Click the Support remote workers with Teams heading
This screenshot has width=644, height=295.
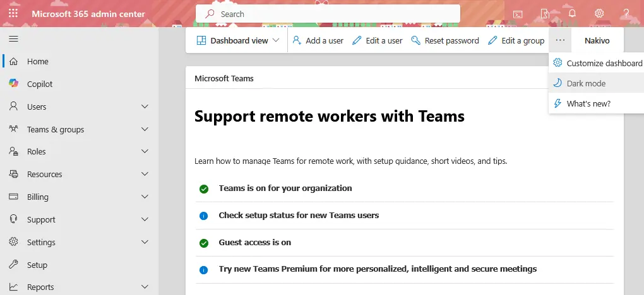tap(330, 116)
